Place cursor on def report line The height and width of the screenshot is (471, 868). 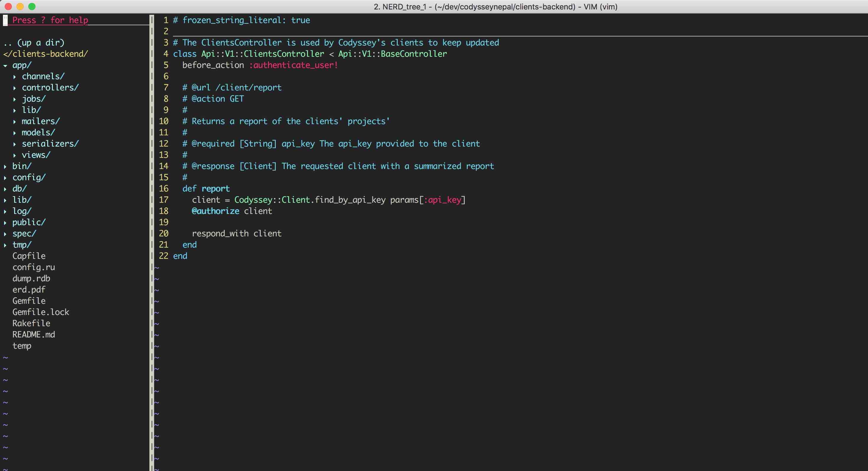point(206,189)
